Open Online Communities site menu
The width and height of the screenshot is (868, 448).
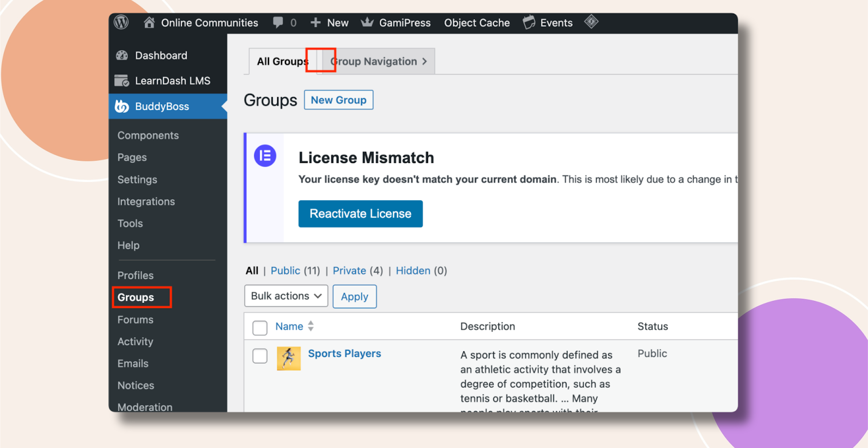click(x=209, y=23)
